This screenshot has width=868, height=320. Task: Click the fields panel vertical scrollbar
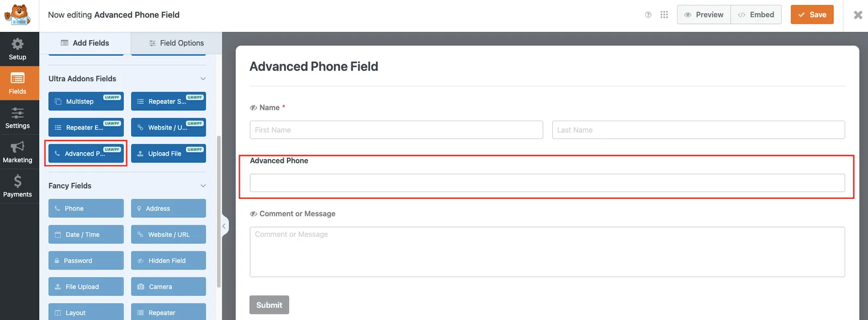click(219, 212)
